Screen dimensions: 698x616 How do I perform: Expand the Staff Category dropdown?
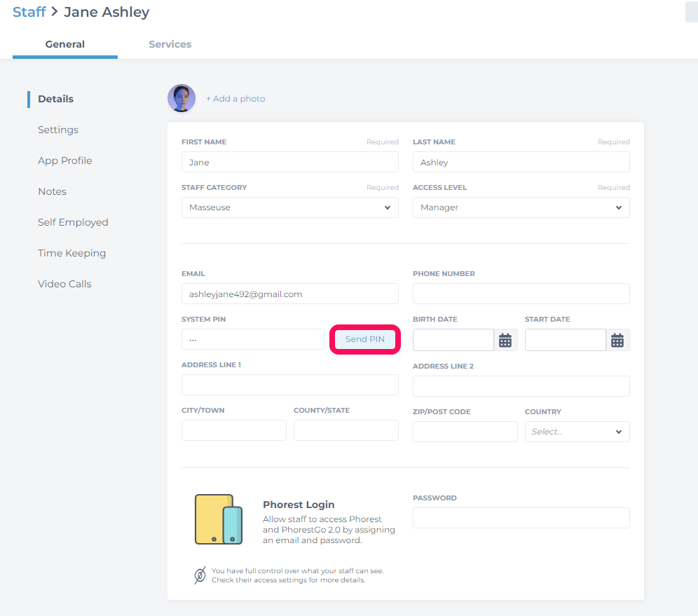(290, 207)
